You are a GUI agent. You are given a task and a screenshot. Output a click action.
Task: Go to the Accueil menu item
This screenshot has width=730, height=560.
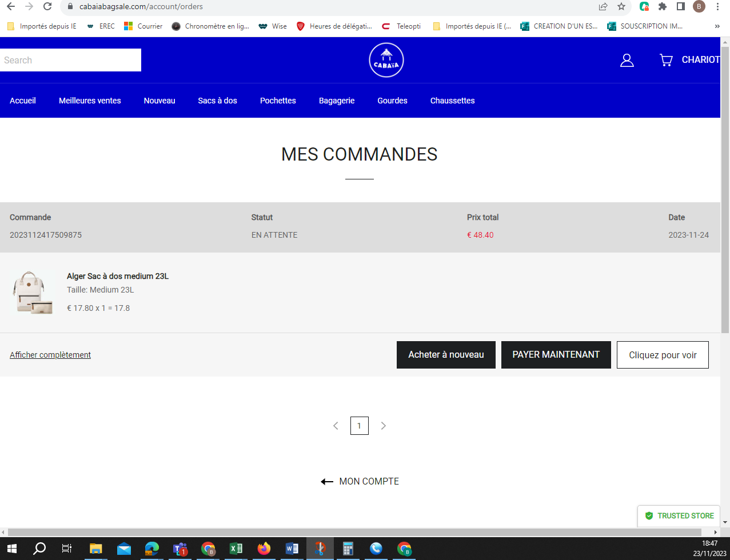tap(23, 101)
